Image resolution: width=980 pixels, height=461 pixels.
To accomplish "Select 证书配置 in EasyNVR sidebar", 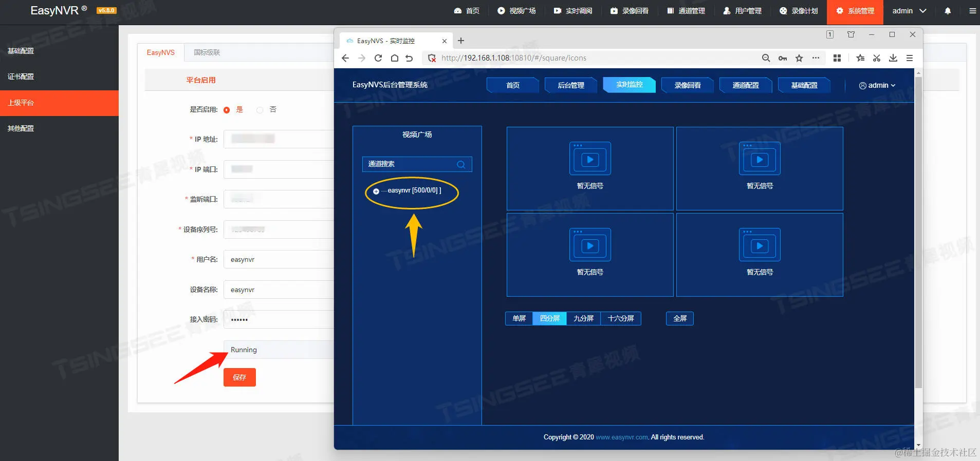I will 59,76.
